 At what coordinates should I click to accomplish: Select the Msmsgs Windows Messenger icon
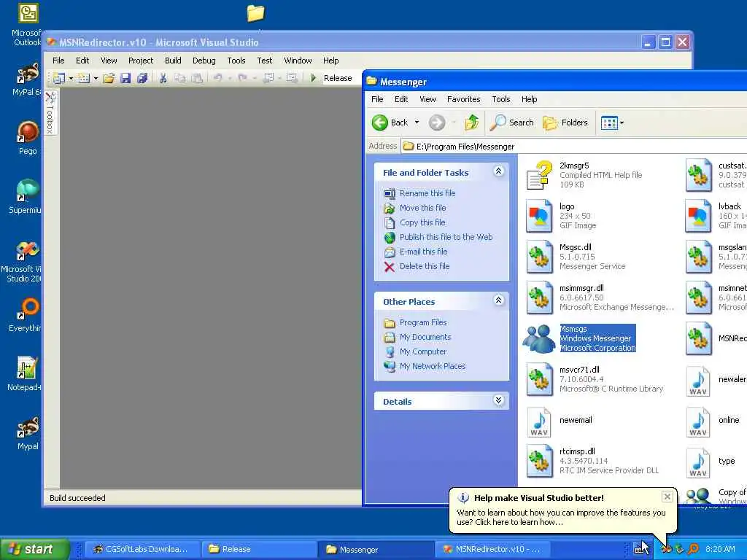click(539, 338)
